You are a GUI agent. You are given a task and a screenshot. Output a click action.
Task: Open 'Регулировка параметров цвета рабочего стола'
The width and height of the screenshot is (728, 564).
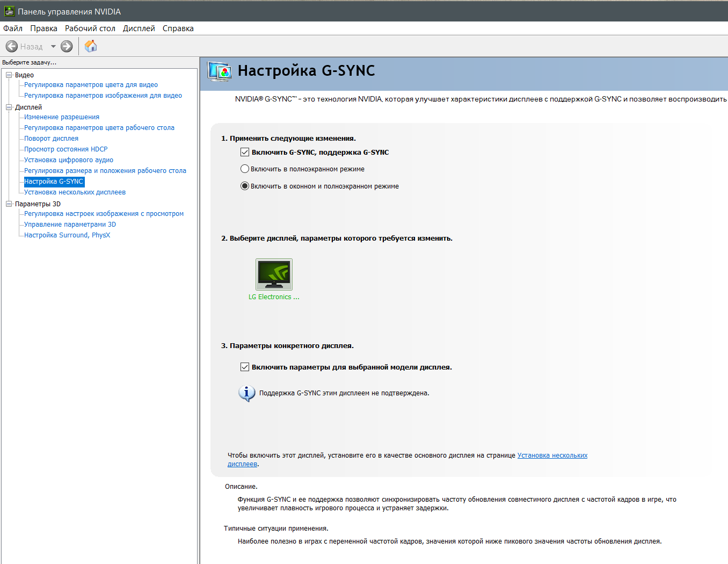[x=99, y=128]
